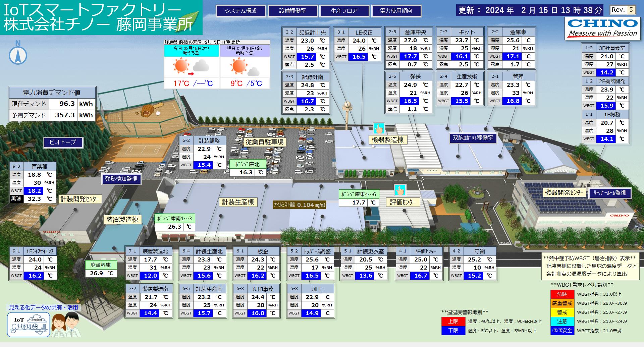
Task: Click the 機器開発センター label
Action: [x=564, y=192]
